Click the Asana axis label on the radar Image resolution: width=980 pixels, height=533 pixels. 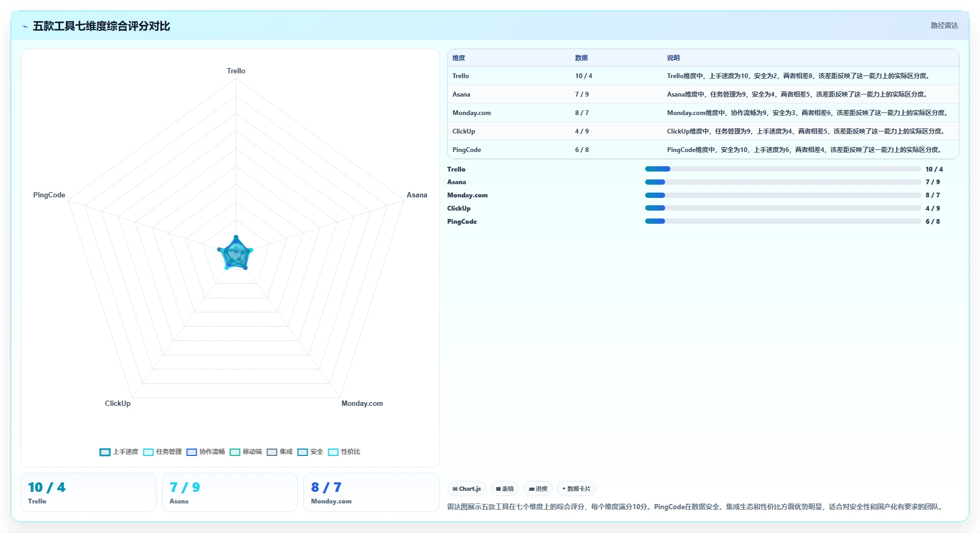click(x=417, y=195)
